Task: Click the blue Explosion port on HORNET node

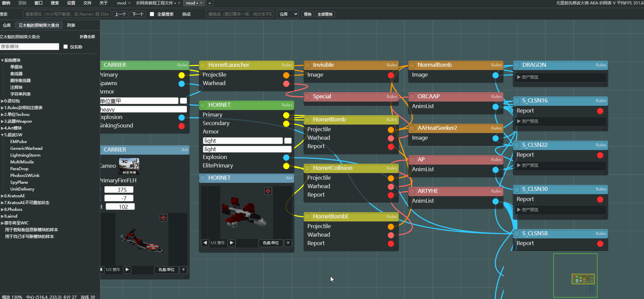Action: [286, 158]
